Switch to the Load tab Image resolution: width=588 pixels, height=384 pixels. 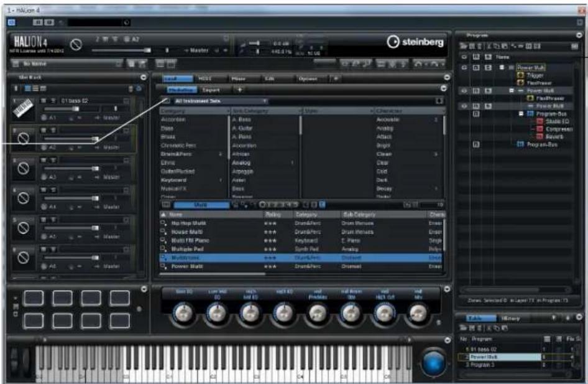tap(178, 78)
